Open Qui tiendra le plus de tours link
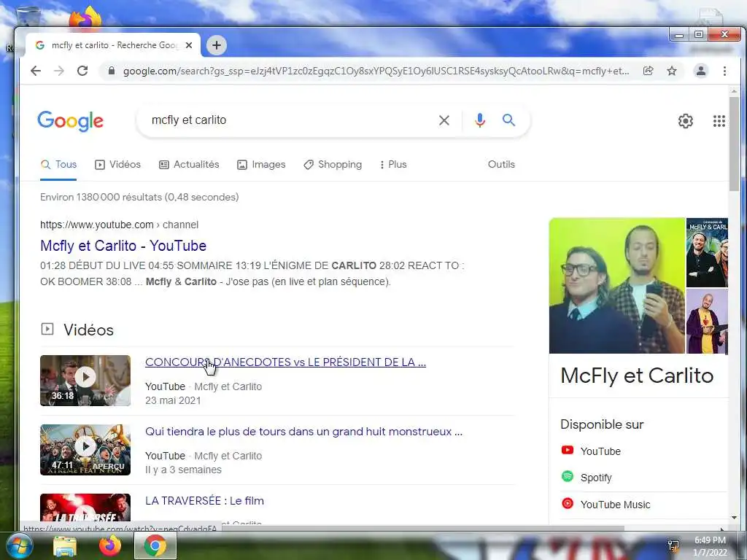This screenshot has width=747, height=560. (303, 432)
